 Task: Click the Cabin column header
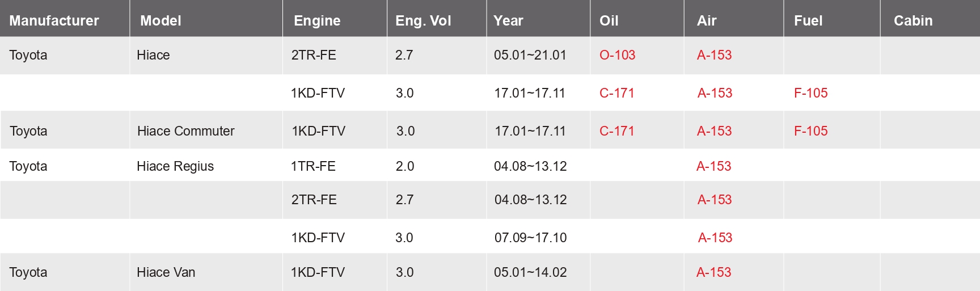point(913,21)
